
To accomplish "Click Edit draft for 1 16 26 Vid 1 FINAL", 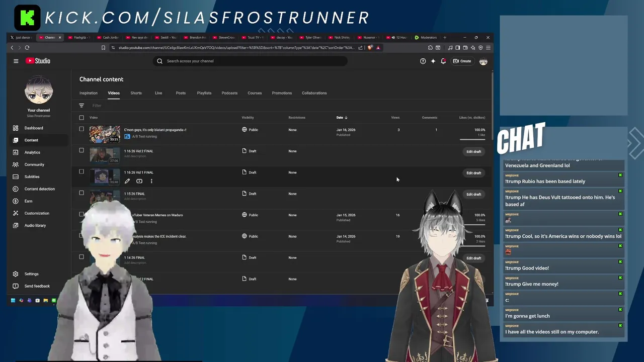I will [x=473, y=173].
